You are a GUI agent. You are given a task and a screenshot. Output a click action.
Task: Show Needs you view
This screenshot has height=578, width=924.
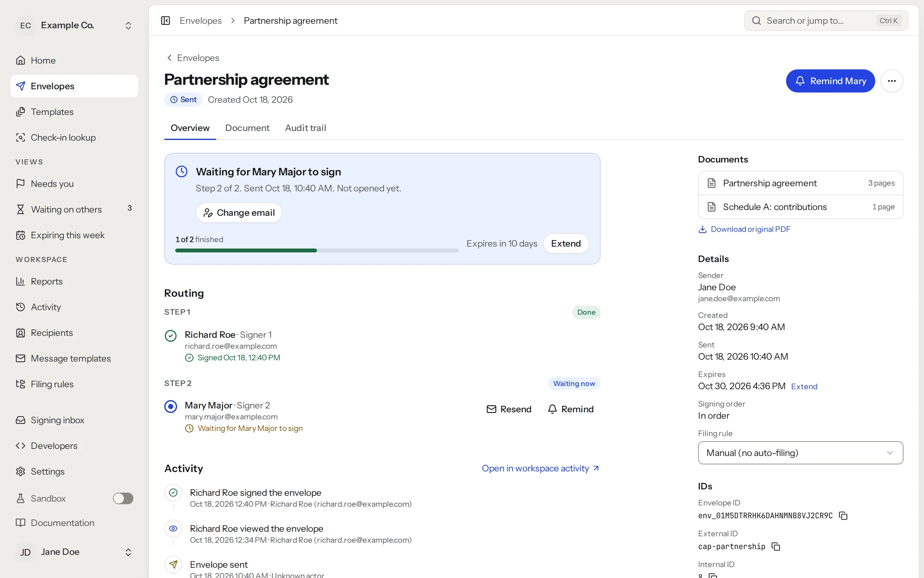pos(74,183)
